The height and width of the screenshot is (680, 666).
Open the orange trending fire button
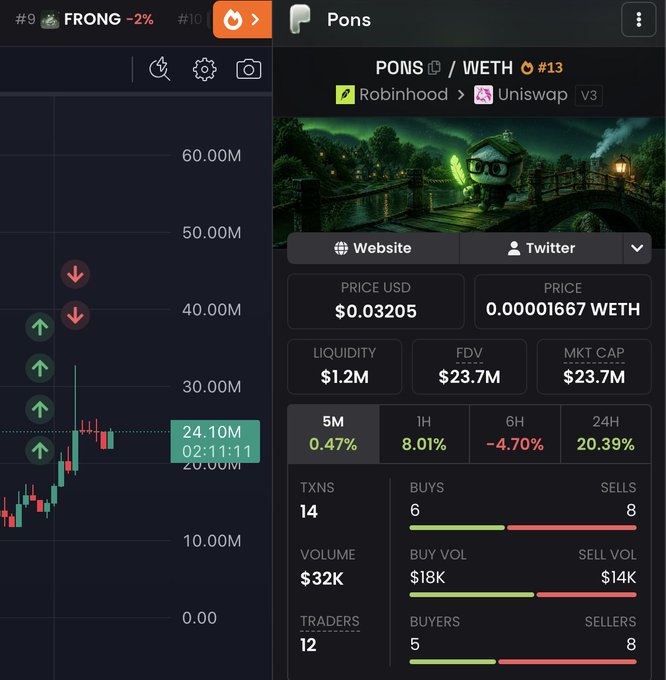point(242,20)
